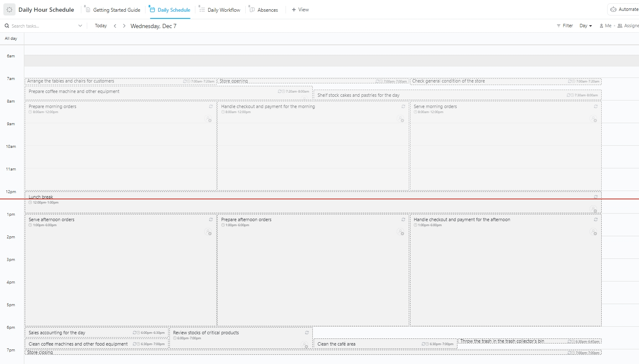The image size is (639, 364).
Task: Open the Day view dropdown
Action: tap(585, 26)
